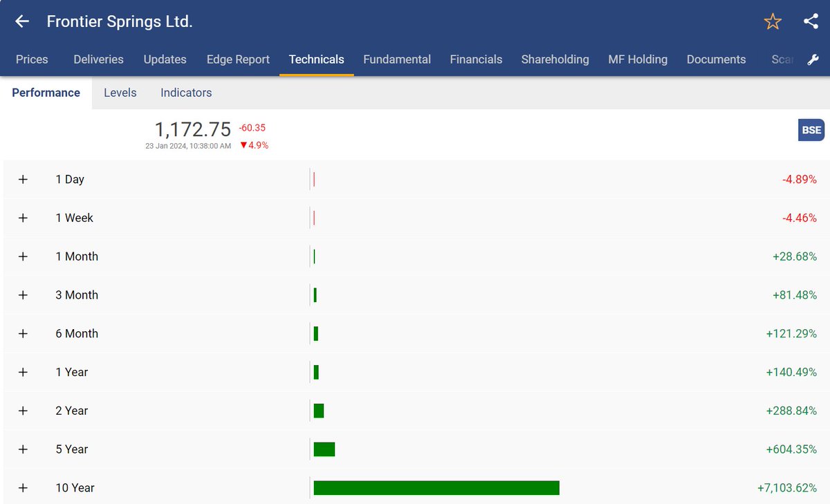The width and height of the screenshot is (830, 504).
Task: Expand the 2 Year row
Action: [x=23, y=411]
